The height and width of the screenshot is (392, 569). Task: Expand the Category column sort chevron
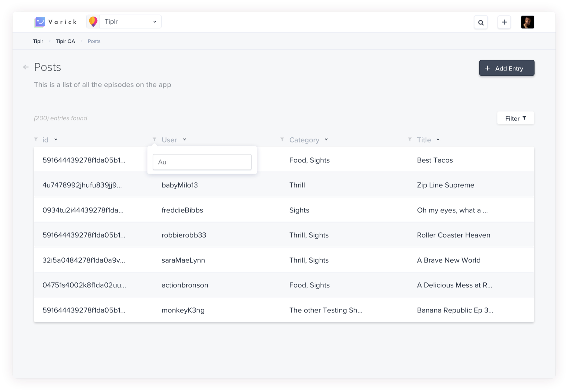(x=326, y=140)
